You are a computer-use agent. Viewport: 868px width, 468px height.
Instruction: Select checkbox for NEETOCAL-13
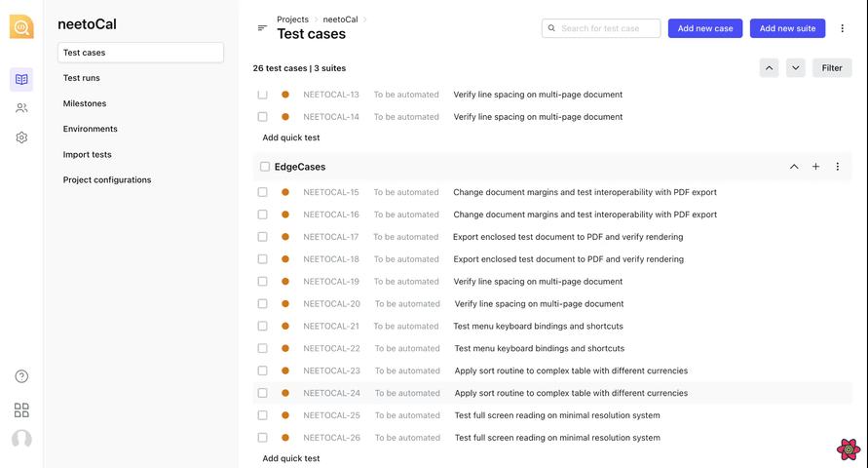point(262,95)
